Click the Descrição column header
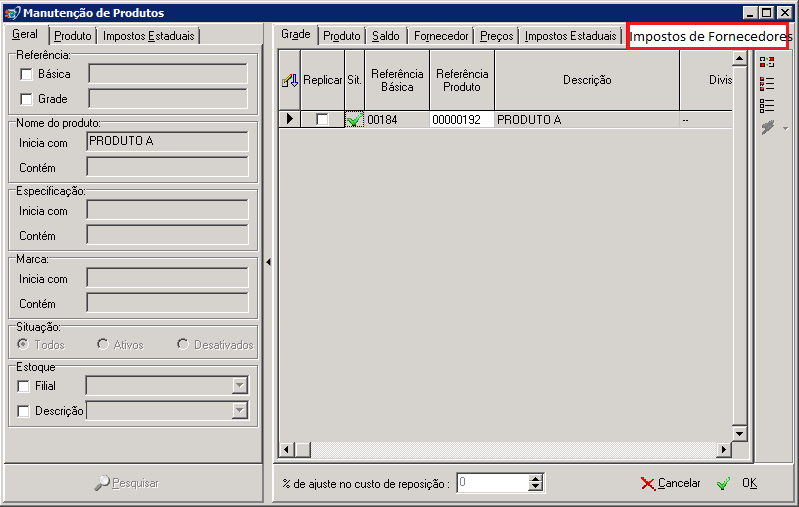 click(587, 80)
